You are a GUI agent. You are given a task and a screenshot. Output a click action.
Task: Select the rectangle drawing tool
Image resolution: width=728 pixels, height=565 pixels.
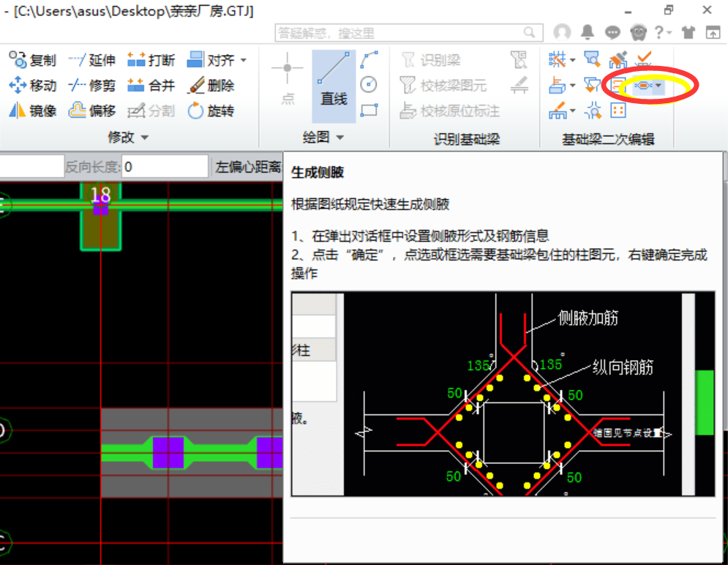coord(369,111)
